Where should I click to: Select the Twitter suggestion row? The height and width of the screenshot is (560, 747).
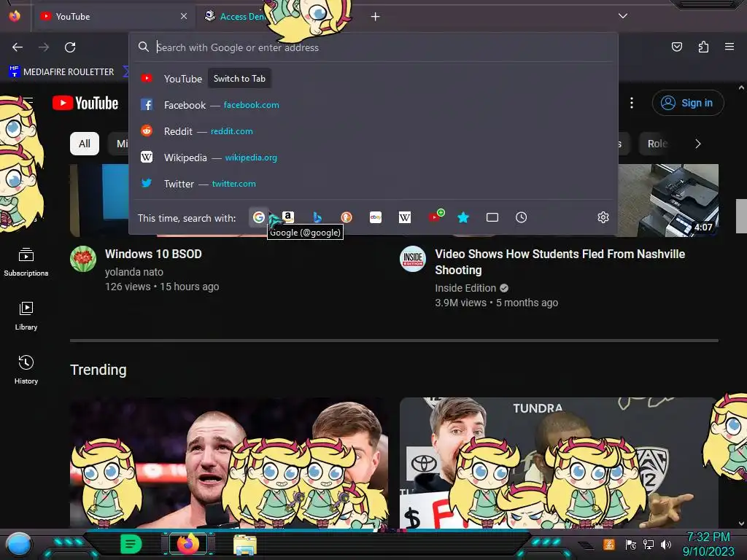click(373, 183)
